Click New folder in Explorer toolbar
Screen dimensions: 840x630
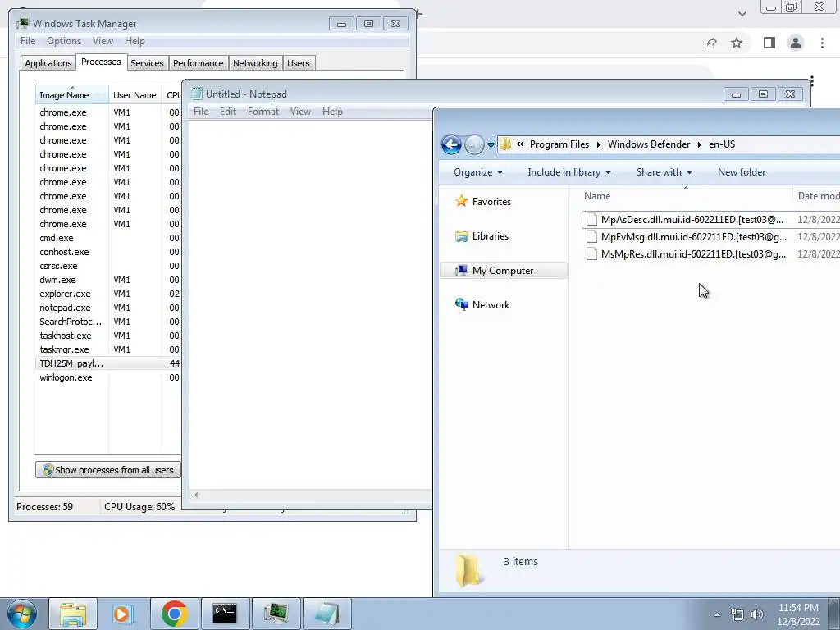(x=742, y=172)
